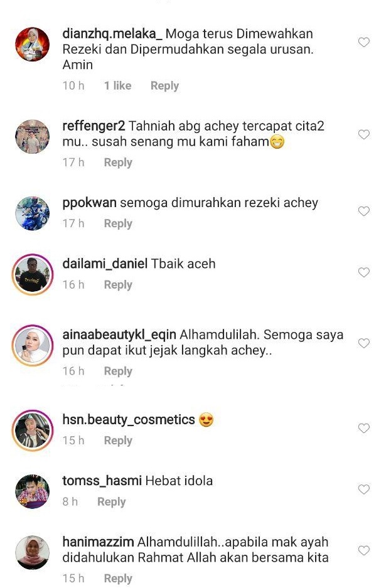The image size is (391, 588).
Task: Like ainaabeautykl_eqin's comment heart
Action: (x=363, y=343)
